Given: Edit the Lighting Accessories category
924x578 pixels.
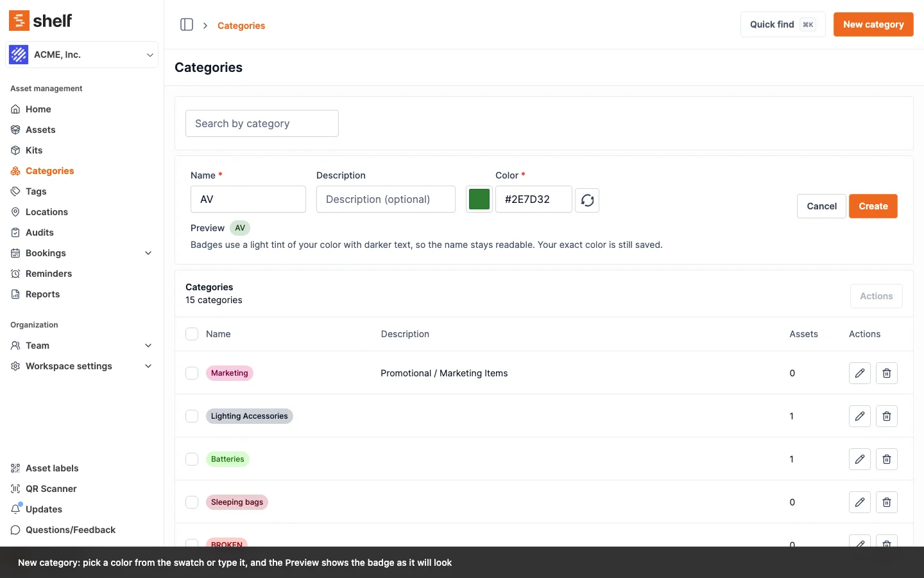Looking at the screenshot, I should (x=860, y=416).
